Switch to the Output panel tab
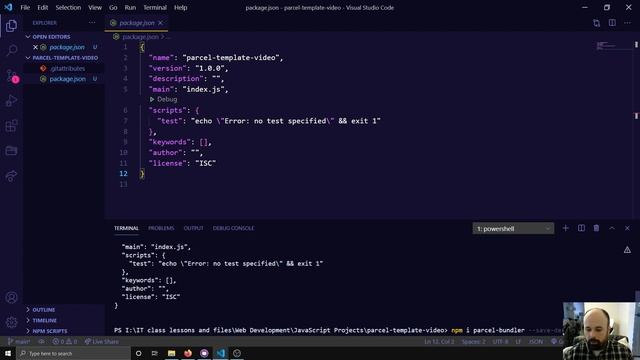The image size is (640, 360). pos(193,228)
